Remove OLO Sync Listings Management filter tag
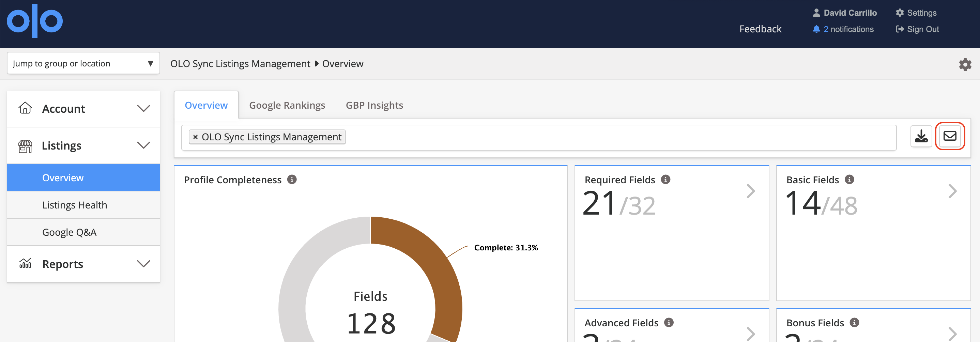980x342 pixels. point(195,137)
